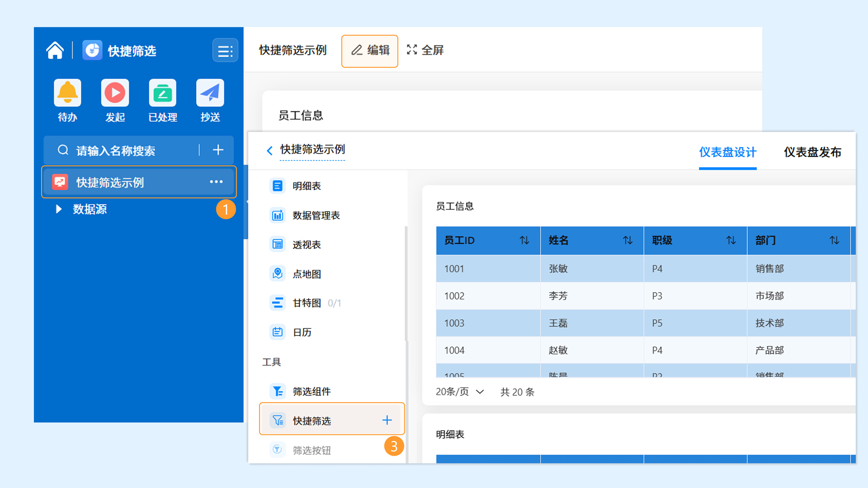Select 快捷筛选示例 dashboard in sidebar
Viewport: 868px width, 488px height.
tap(139, 182)
